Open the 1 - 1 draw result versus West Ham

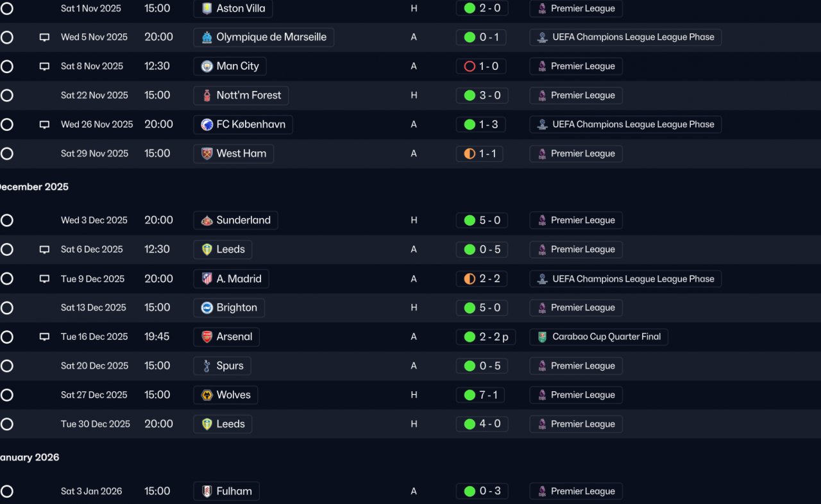click(x=481, y=154)
